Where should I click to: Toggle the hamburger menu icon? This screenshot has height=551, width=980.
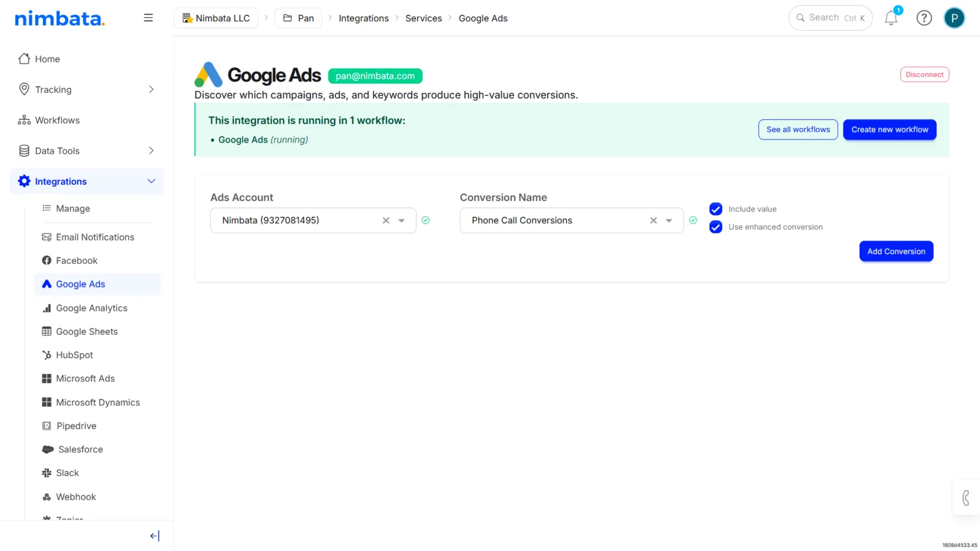tap(148, 18)
